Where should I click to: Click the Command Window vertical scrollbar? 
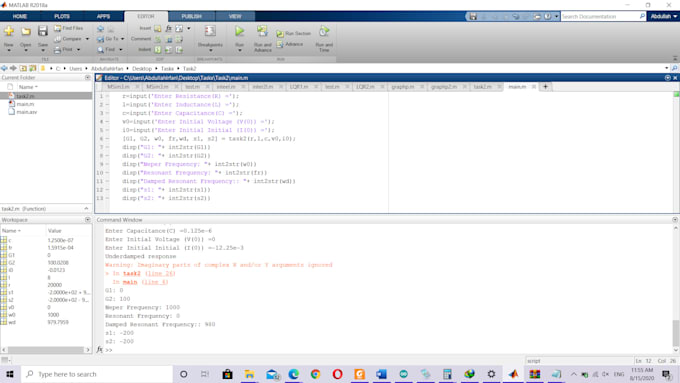tap(676, 333)
